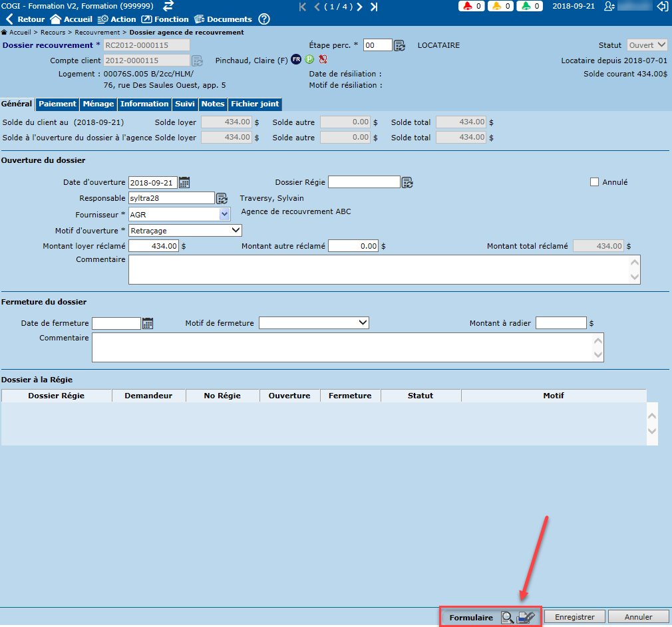Click the Étape perc. lookup icon
The width and height of the screenshot is (672, 627).
coord(399,45)
